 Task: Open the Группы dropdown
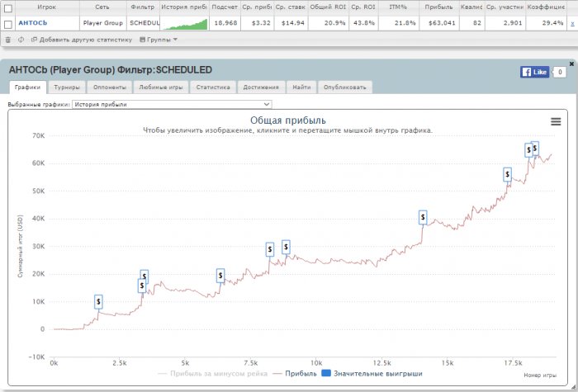pyautogui.click(x=159, y=40)
